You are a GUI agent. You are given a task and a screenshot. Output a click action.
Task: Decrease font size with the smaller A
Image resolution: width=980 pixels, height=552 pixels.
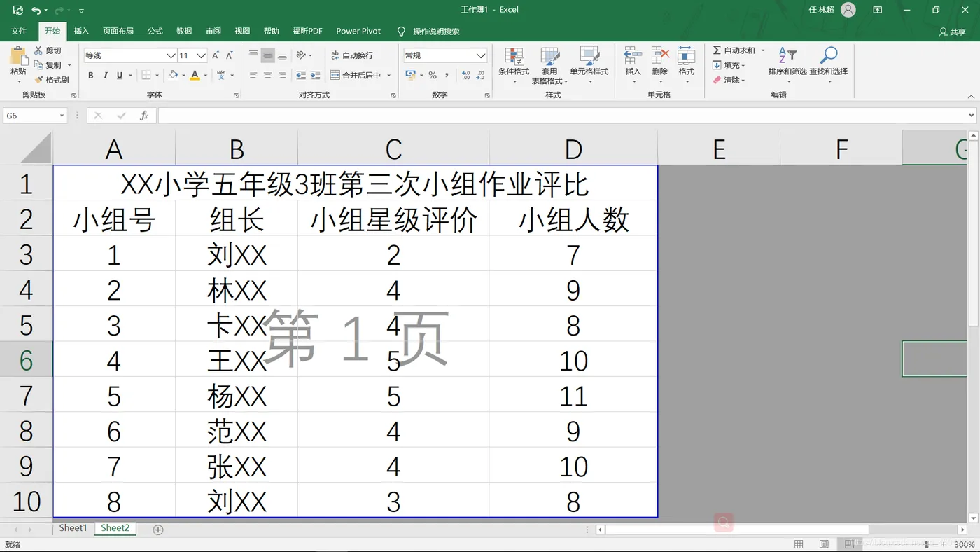(230, 55)
